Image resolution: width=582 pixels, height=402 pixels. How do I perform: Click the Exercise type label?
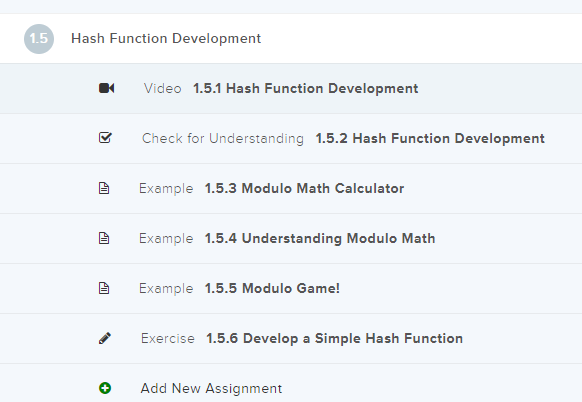(x=168, y=339)
